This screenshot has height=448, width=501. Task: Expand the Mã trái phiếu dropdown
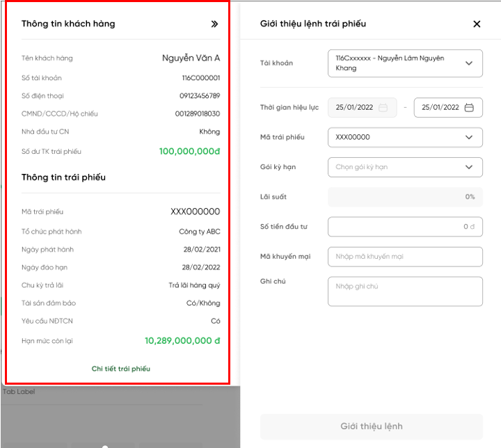click(405, 137)
